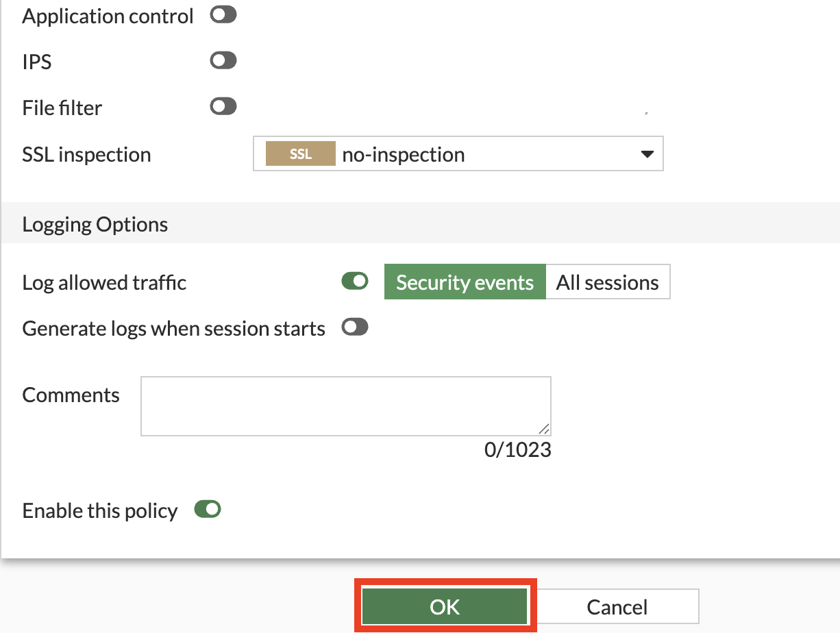
Task: Disable the Log allowed traffic switch
Action: 355,281
